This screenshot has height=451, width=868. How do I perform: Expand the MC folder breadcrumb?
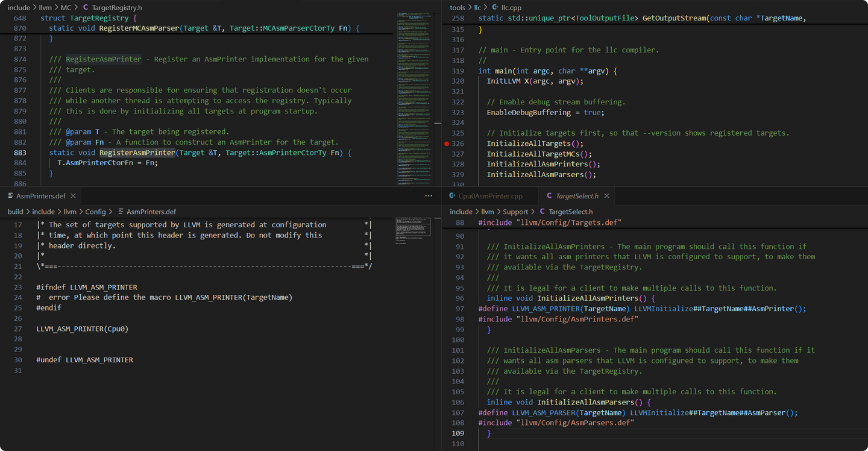pyautogui.click(x=66, y=8)
